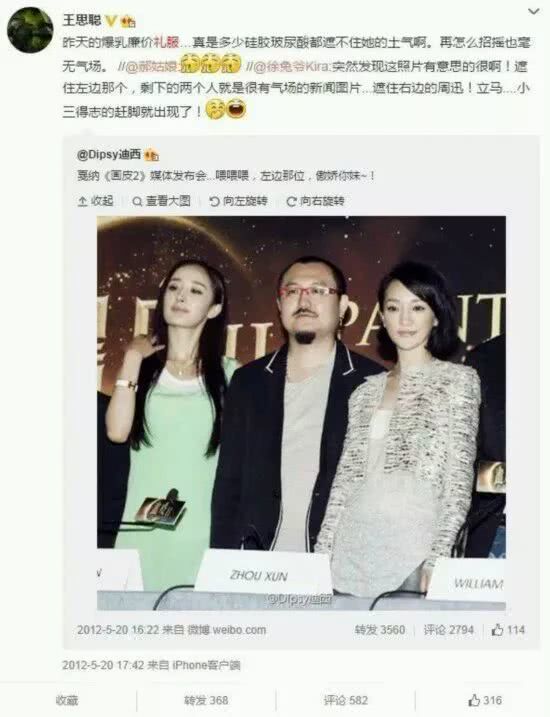Screen dimensions: 550x717
Task: Collapse the image with 收起
Action: point(96,201)
